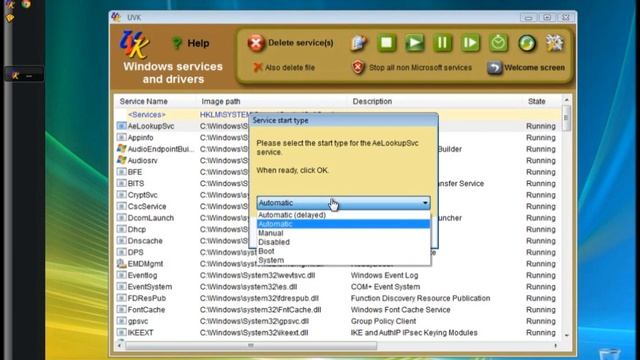The image size is (640, 360).
Task: Click the Group Policy Client description
Action: click(383, 321)
